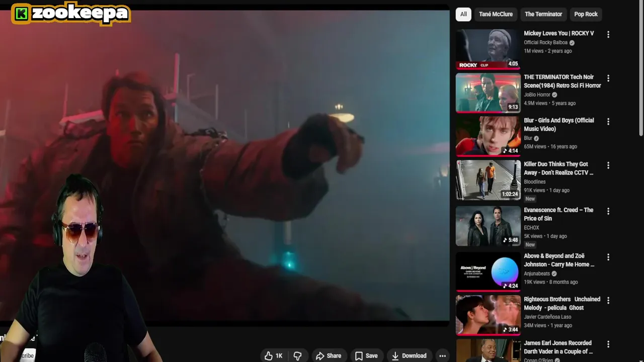Click title 'Mickey Loves You | ROCKY V'

coord(558,33)
